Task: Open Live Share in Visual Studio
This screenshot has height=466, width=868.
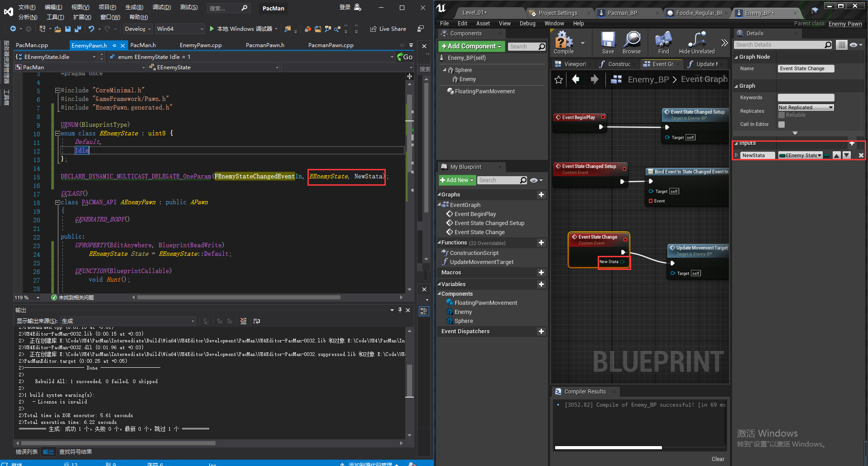Action: click(x=388, y=29)
